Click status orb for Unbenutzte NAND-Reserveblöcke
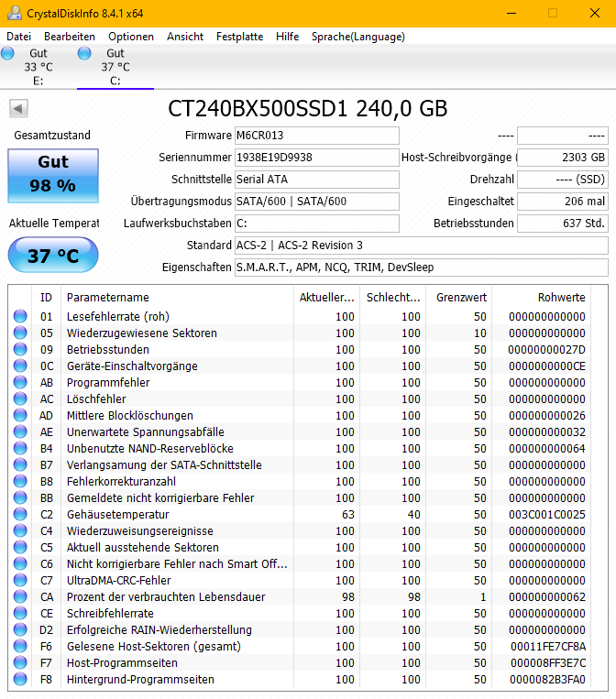The height and width of the screenshot is (699, 616). 20,448
